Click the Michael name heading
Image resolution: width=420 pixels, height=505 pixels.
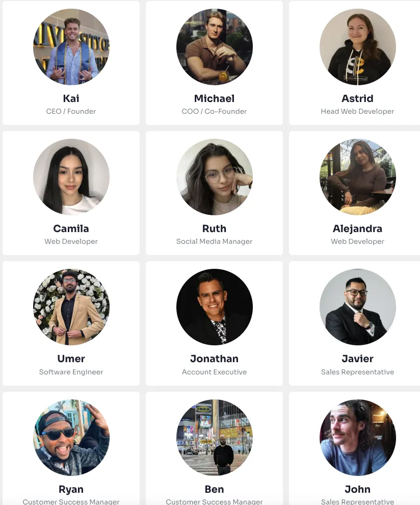coord(215,98)
